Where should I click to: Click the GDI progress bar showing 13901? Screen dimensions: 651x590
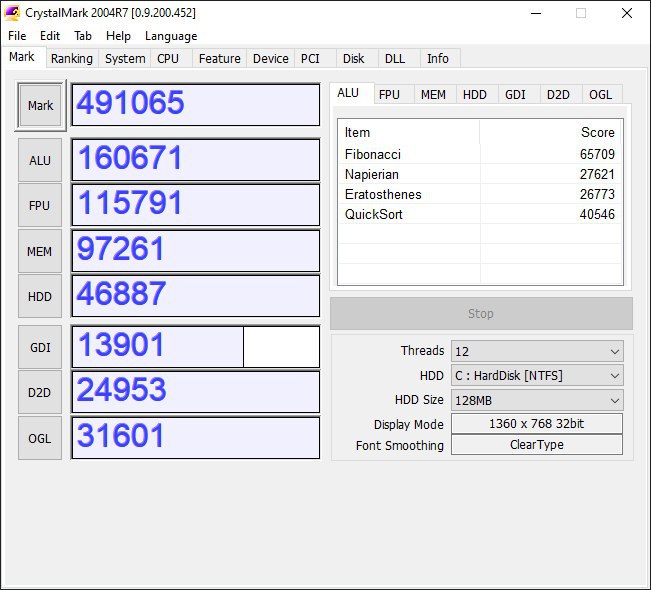pyautogui.click(x=196, y=347)
